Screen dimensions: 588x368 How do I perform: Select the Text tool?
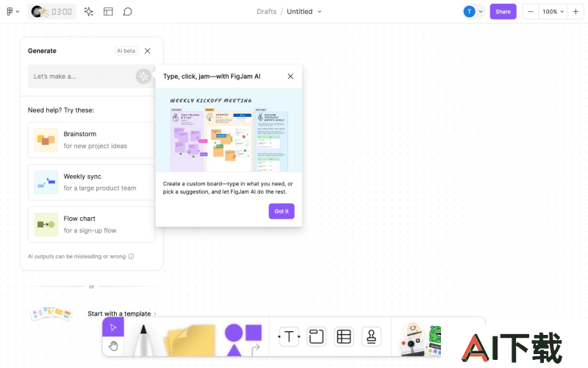click(x=289, y=336)
